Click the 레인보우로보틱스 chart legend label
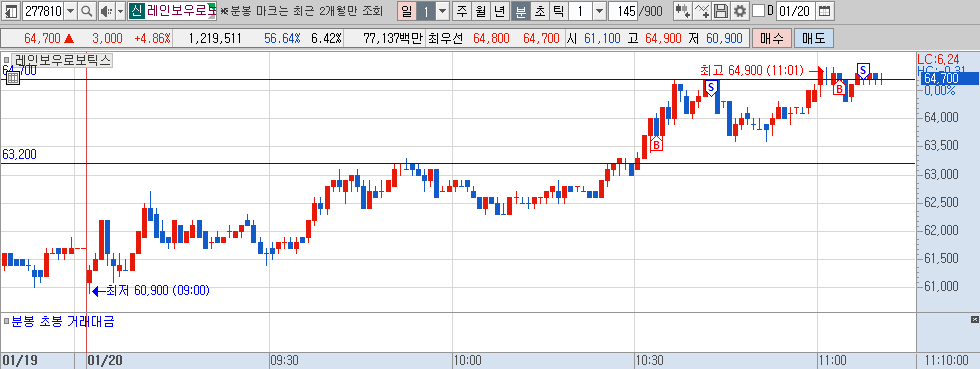Viewport: 980px width, 369px height. pyautogui.click(x=62, y=61)
